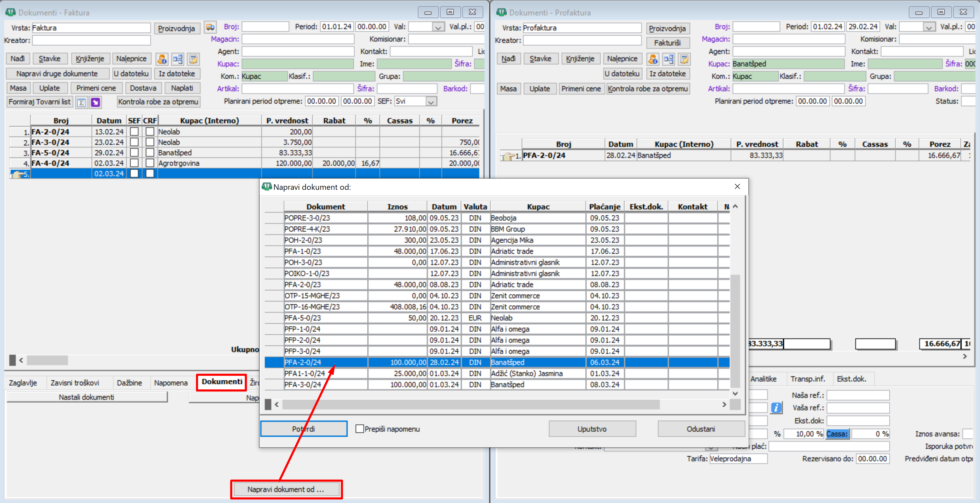This screenshot has width=980, height=503.
Task: Open the Zavisni troškovi tab
Action: click(x=75, y=383)
